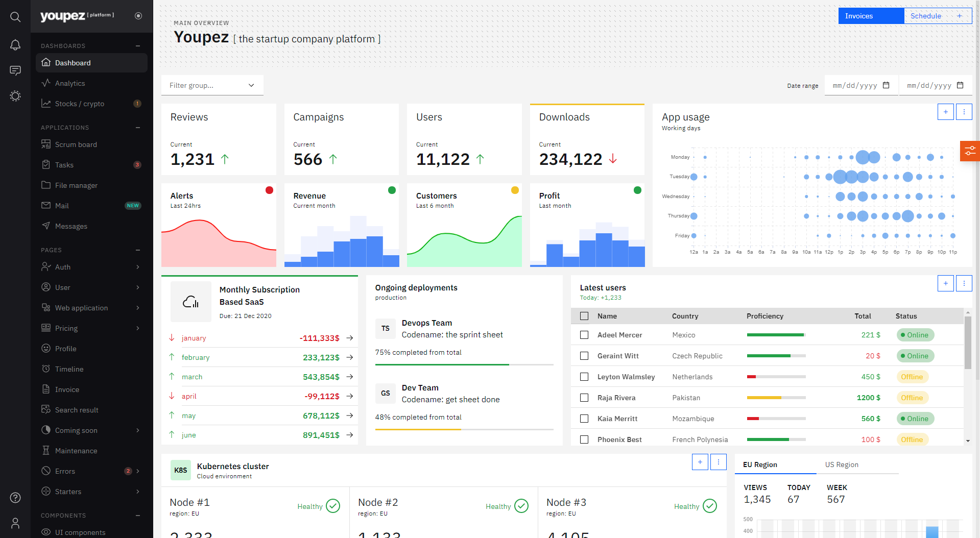Check the Leyton Walmsley row checkbox
This screenshot has height=538, width=980.
[584, 377]
